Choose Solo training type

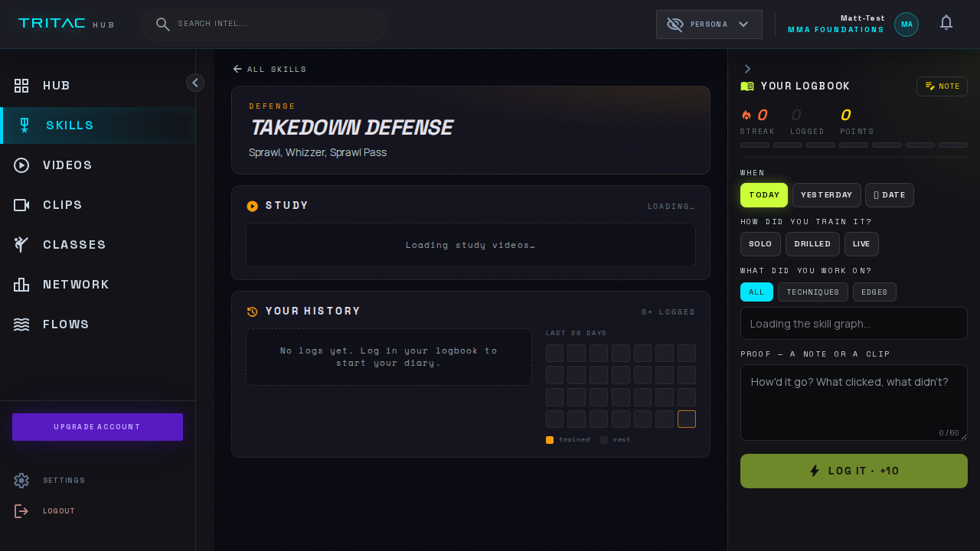(760, 244)
